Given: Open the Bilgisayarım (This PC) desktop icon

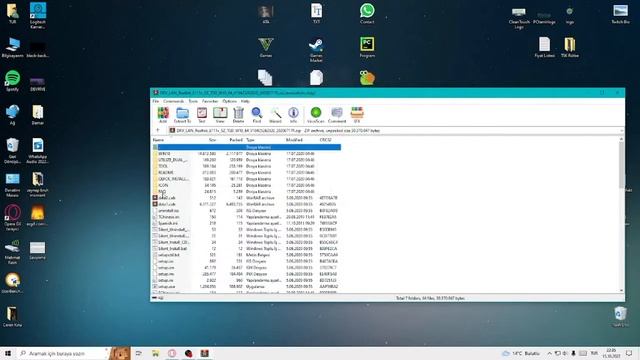Looking at the screenshot, I should (x=13, y=47).
